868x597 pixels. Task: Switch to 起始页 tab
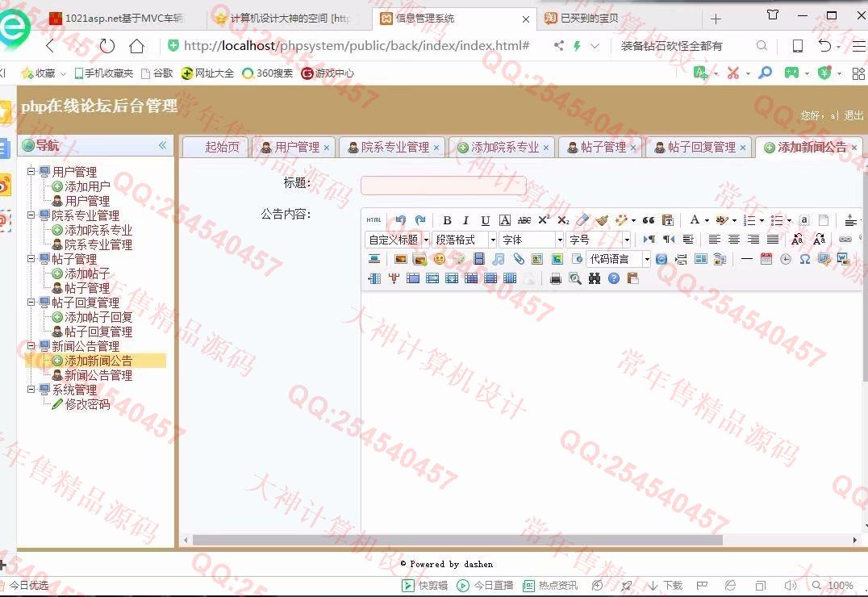click(216, 148)
